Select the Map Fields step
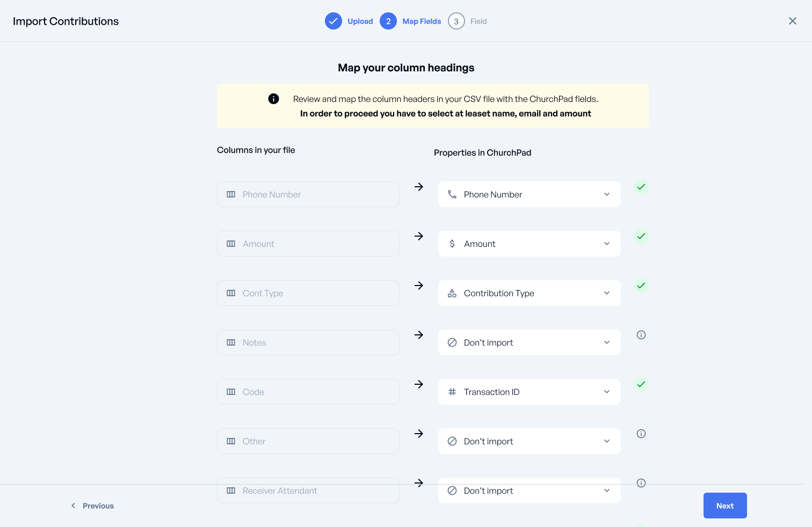This screenshot has height=527, width=812. (x=411, y=21)
